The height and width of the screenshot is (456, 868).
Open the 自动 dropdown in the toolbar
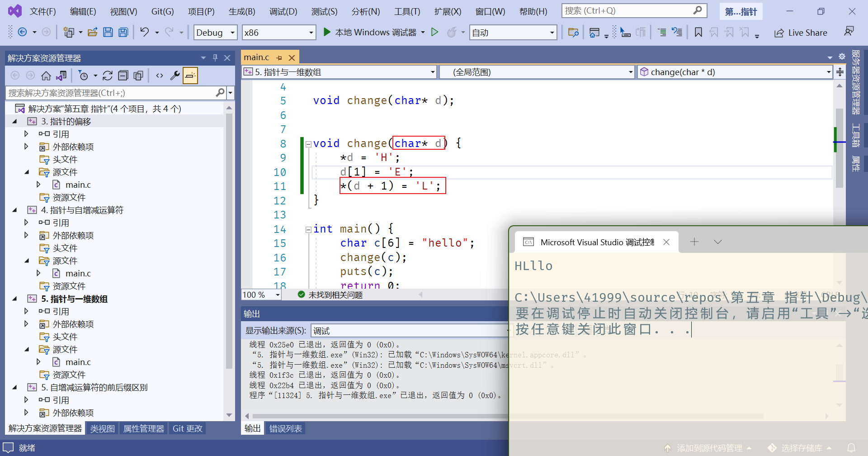tap(513, 33)
